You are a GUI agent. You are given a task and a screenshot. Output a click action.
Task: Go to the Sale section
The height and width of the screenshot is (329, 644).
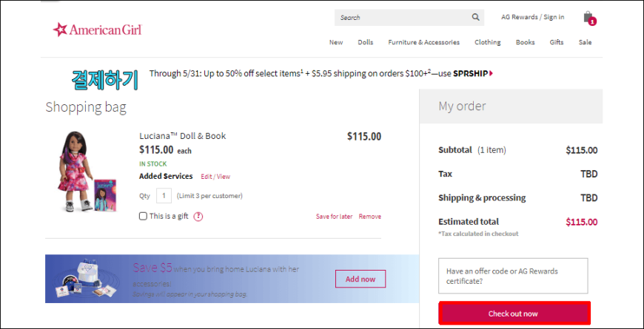click(x=585, y=42)
